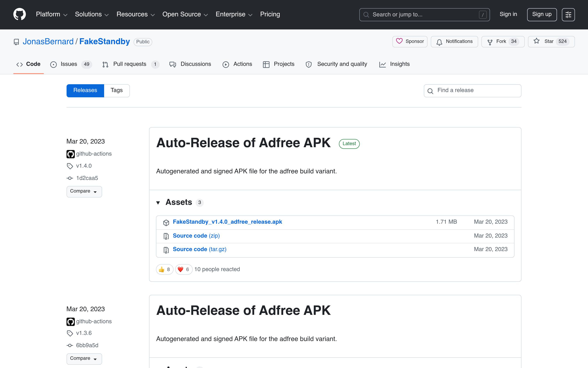Click the commit icon beside 6bb9a5d

click(70, 345)
